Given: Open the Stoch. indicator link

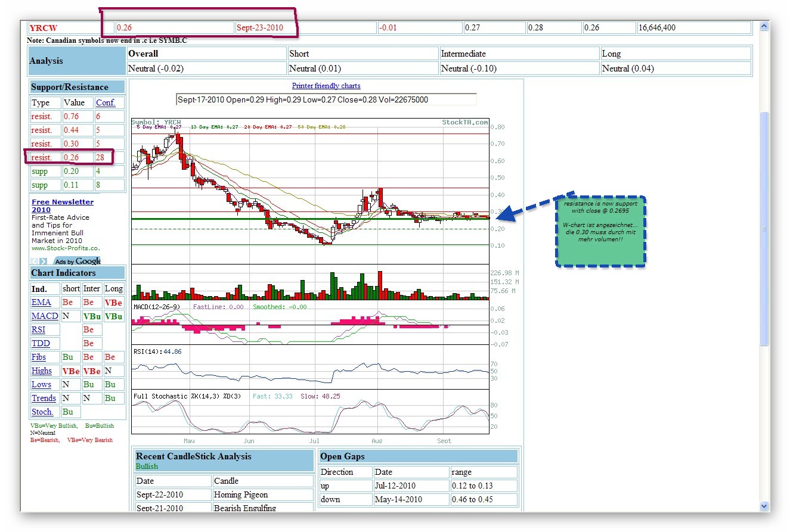Looking at the screenshot, I should [42, 412].
